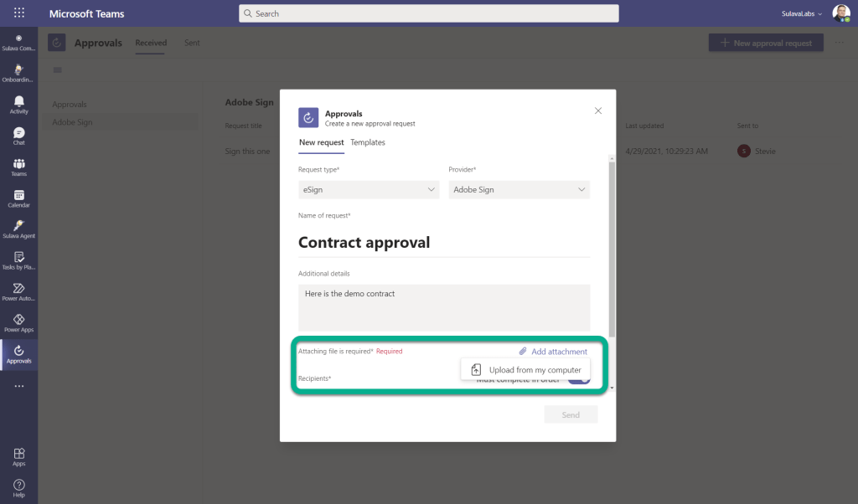The height and width of the screenshot is (504, 858).
Task: Expand the Request type eSign dropdown
Action: pos(369,190)
